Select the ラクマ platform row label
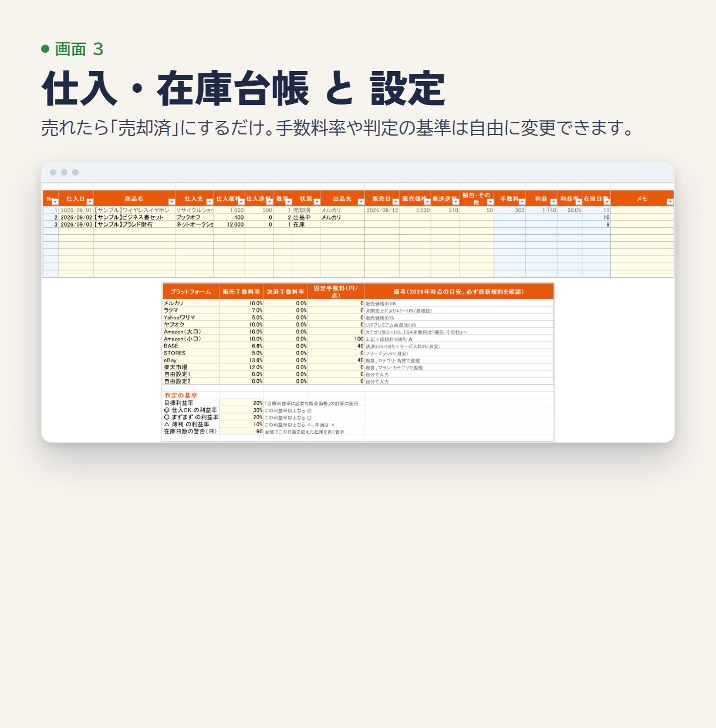This screenshot has width=716, height=728. click(191, 311)
